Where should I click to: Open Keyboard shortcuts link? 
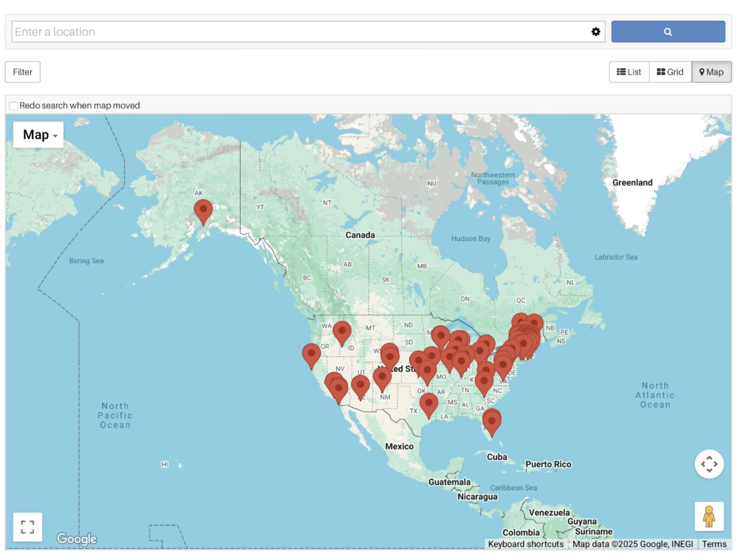[x=526, y=544]
